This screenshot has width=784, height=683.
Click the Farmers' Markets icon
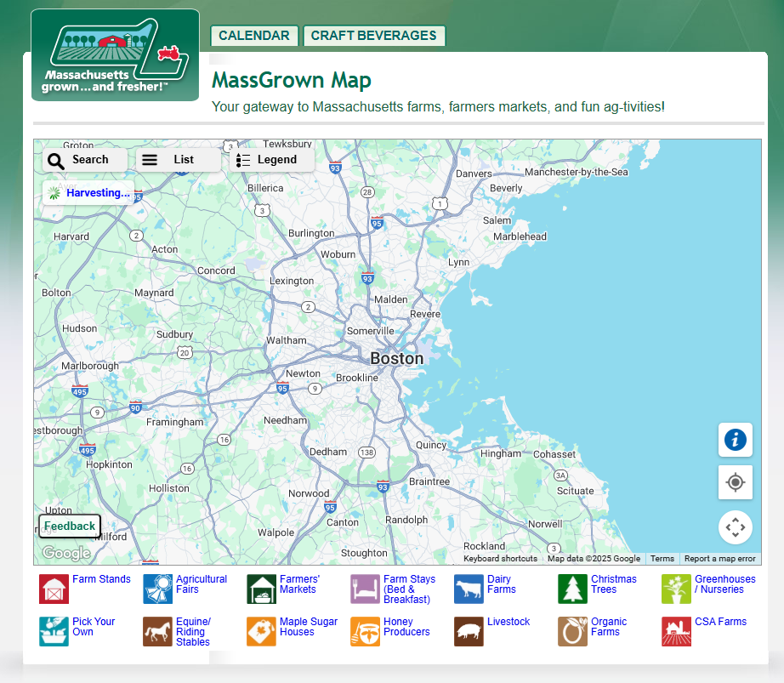pos(262,589)
